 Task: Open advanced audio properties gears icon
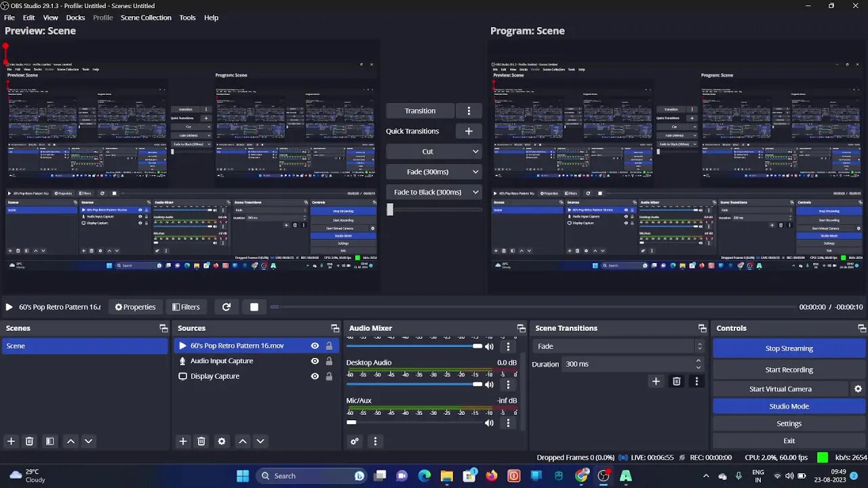tap(355, 441)
